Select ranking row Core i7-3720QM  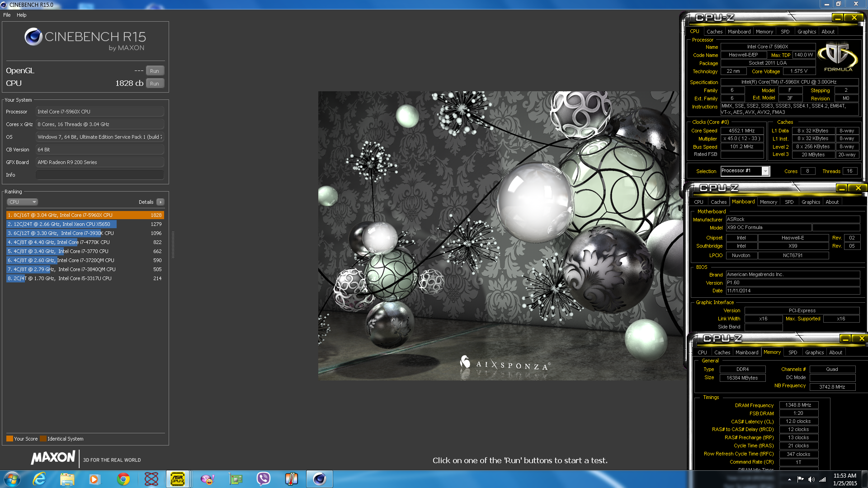click(x=85, y=260)
